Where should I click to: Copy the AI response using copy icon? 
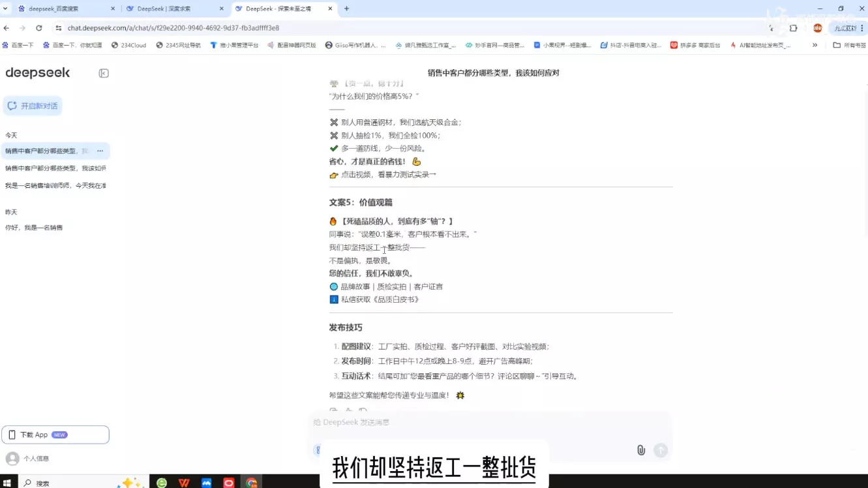(x=333, y=410)
